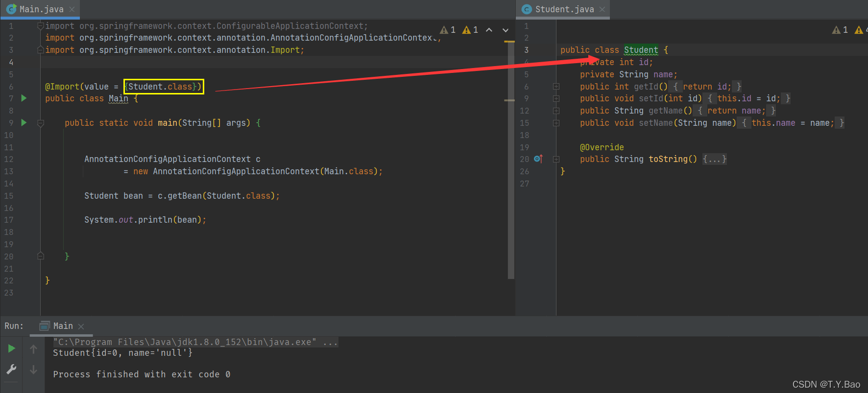868x393 pixels.
Task: Click the Main.java editor vertical scrollbar
Action: point(511,162)
